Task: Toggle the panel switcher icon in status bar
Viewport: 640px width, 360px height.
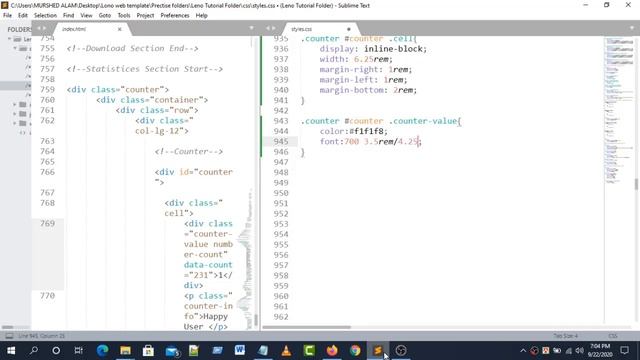Action: click(x=9, y=336)
